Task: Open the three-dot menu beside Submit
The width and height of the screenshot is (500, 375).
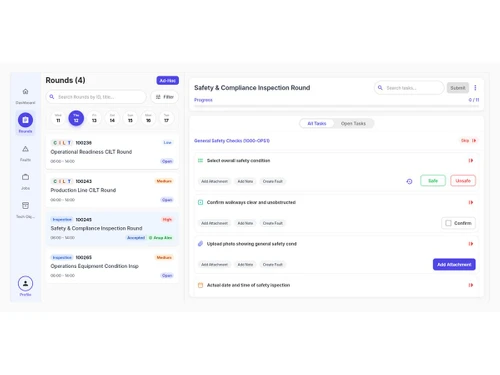Action: 475,88
